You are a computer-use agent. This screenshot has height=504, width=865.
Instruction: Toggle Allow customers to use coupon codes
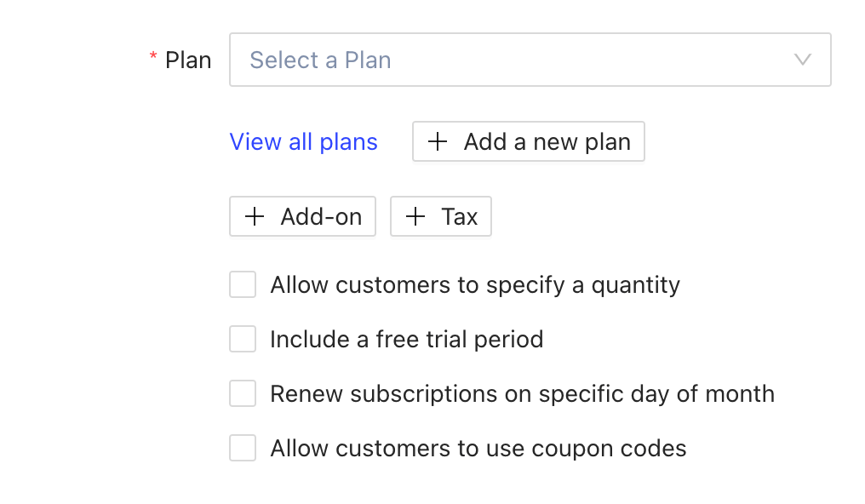(x=243, y=448)
